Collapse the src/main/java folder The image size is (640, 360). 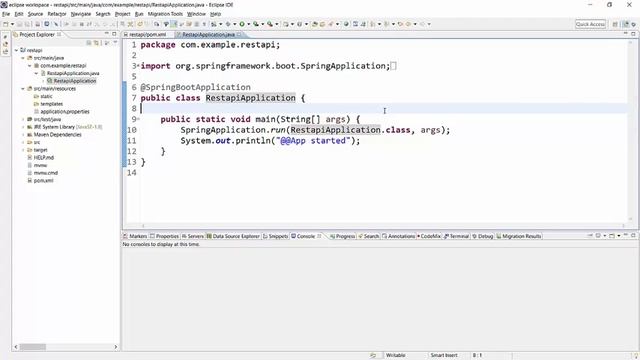click(x=23, y=58)
